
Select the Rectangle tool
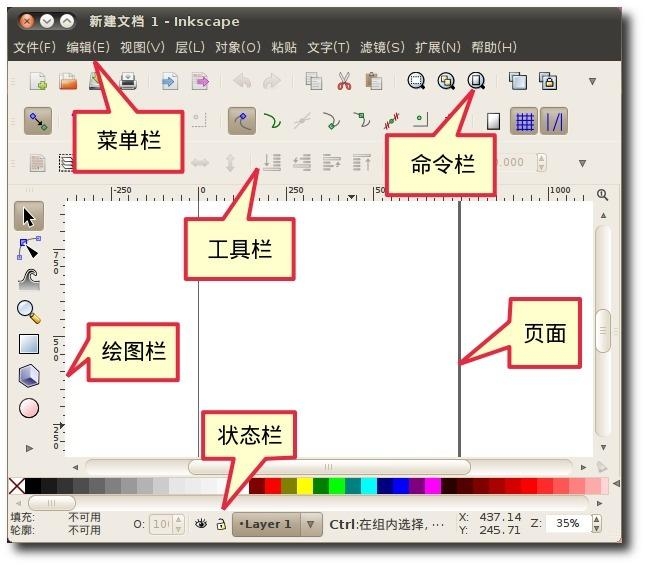(29, 344)
